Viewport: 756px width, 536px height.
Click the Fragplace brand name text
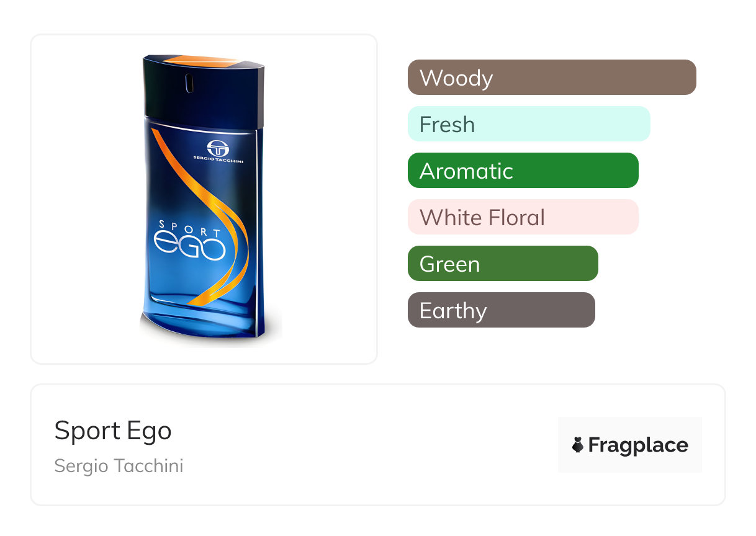(638, 445)
